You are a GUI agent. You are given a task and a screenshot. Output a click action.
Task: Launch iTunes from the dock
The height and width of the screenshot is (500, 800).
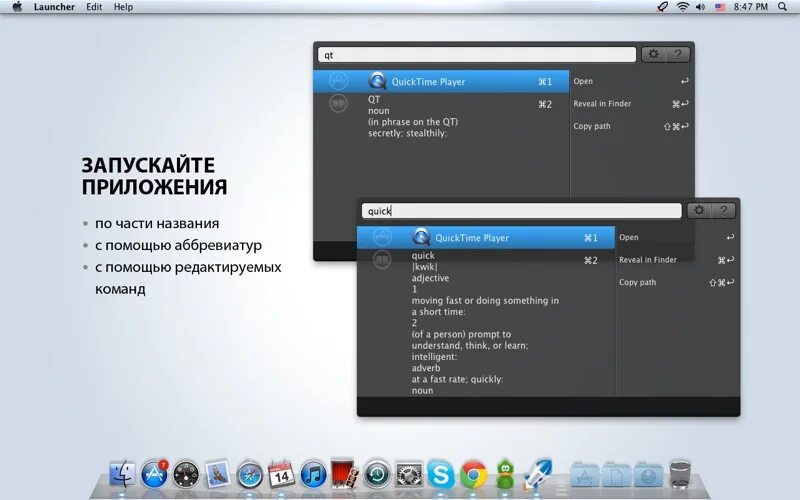313,474
